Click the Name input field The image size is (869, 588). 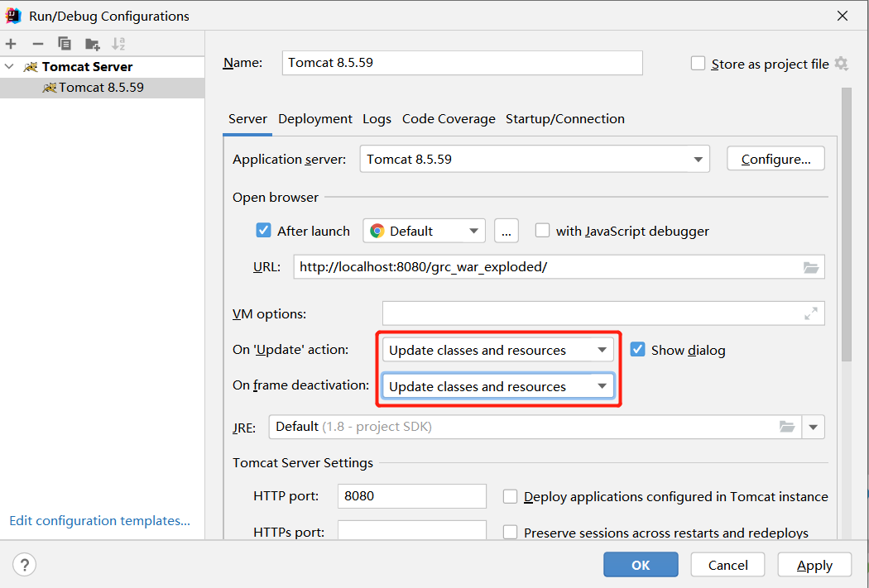click(462, 63)
